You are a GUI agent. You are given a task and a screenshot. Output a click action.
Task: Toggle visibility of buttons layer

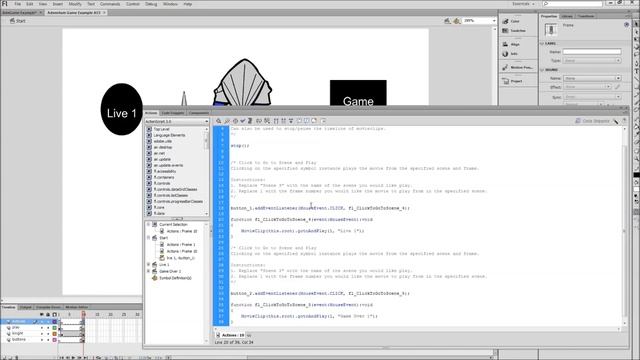[42, 340]
